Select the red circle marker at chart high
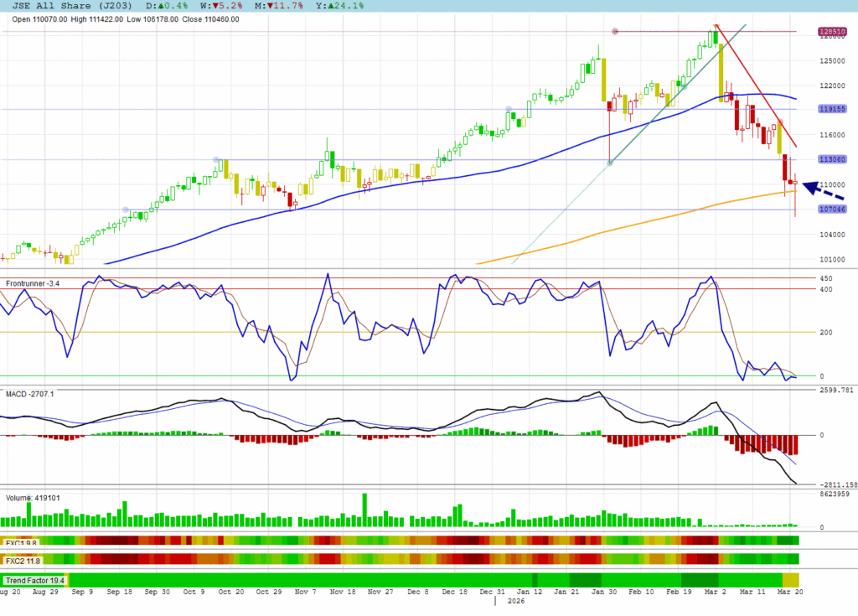 [x=616, y=32]
